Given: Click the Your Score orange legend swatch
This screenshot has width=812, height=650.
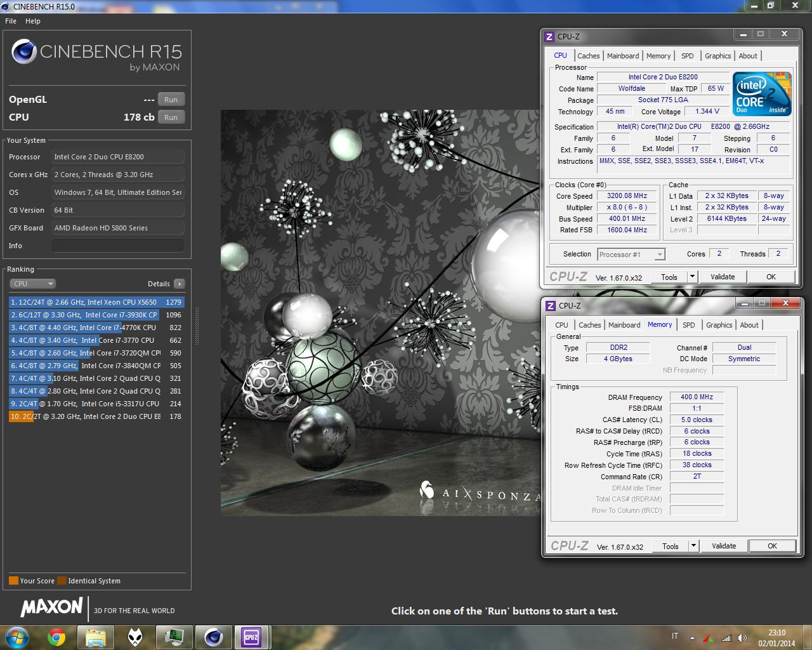Looking at the screenshot, I should (x=13, y=581).
